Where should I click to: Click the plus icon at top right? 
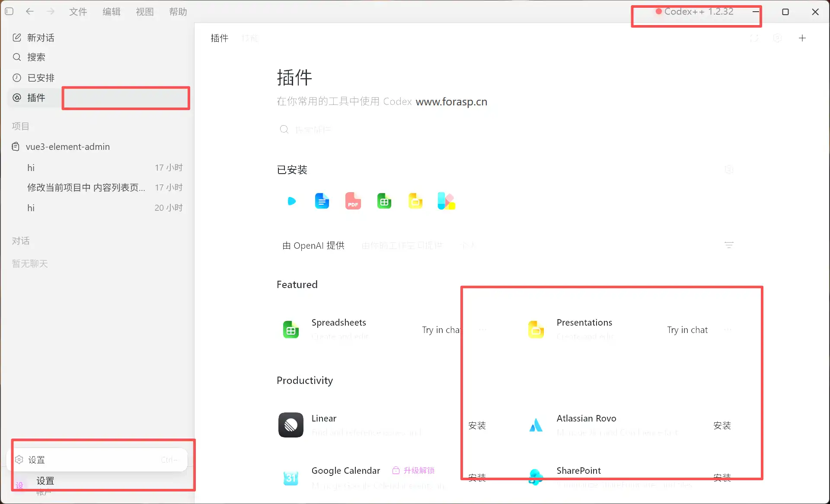(x=802, y=38)
